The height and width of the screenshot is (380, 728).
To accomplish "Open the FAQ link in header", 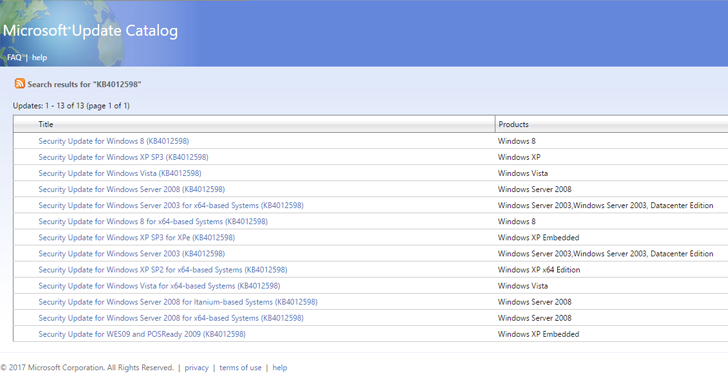I will (x=14, y=58).
